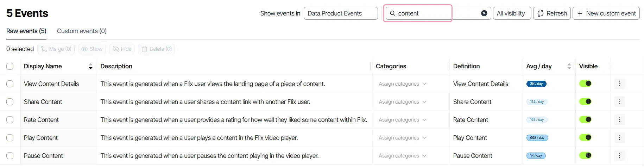
Task: Toggle visibility of Pause Content
Action: (x=585, y=155)
